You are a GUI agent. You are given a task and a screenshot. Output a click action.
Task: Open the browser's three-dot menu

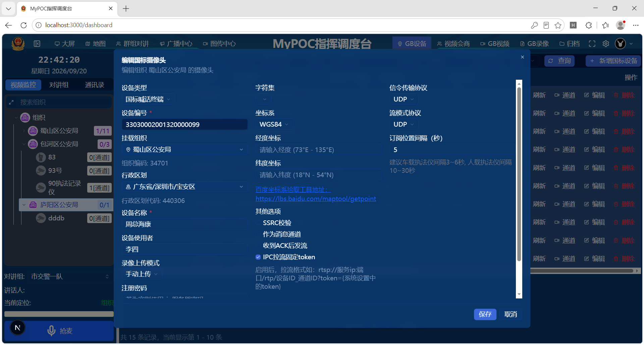pyautogui.click(x=636, y=25)
